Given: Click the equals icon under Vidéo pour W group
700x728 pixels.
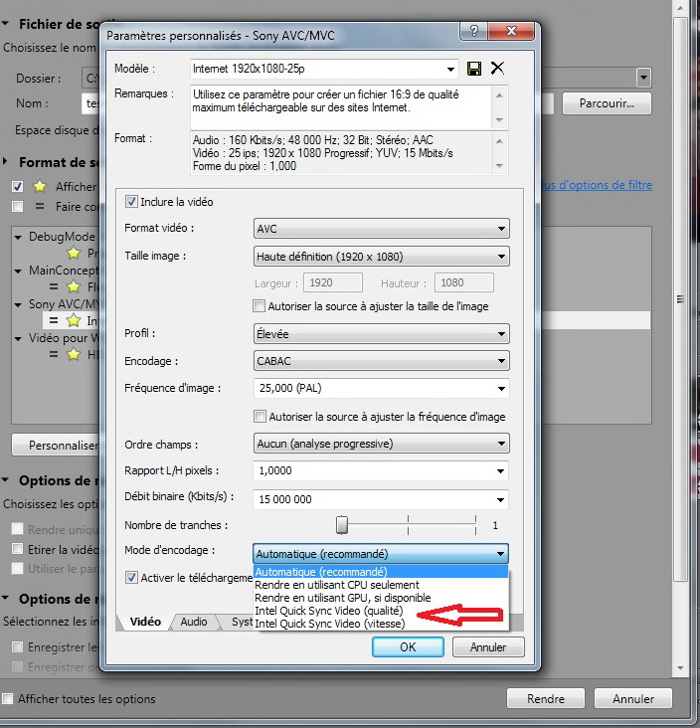Looking at the screenshot, I should [54, 354].
